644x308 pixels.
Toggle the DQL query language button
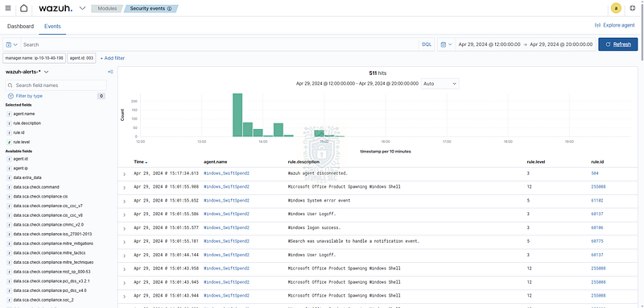[427, 44]
